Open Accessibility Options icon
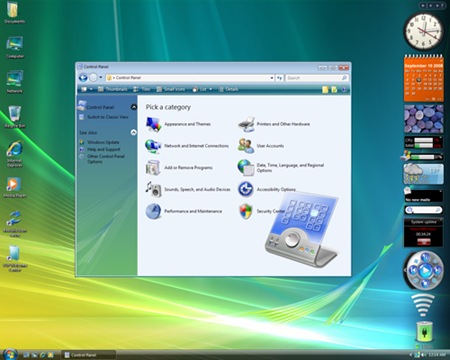Viewport: 450px width, 360px height. (246, 189)
